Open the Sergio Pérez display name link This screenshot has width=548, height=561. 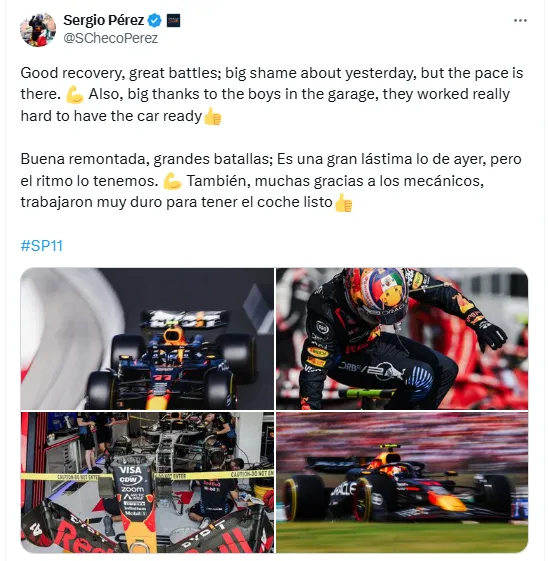(104, 20)
